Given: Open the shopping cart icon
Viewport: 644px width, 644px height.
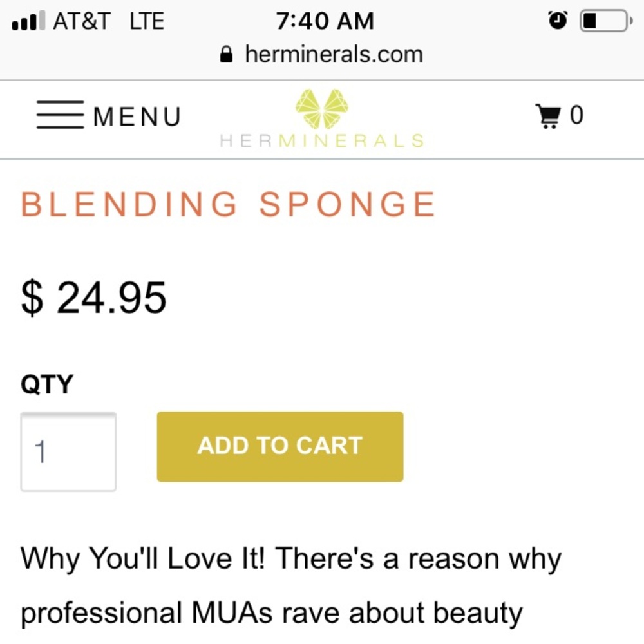Looking at the screenshot, I should (549, 115).
